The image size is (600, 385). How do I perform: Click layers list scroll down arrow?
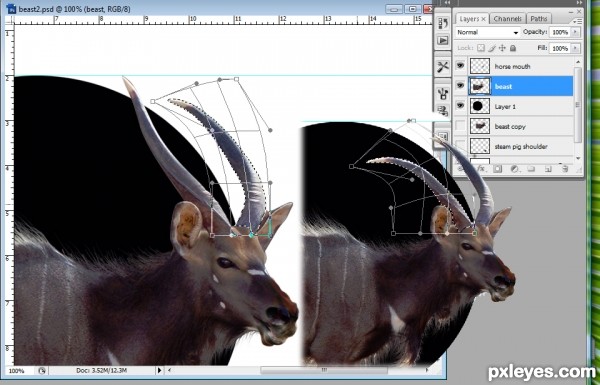click(x=578, y=158)
